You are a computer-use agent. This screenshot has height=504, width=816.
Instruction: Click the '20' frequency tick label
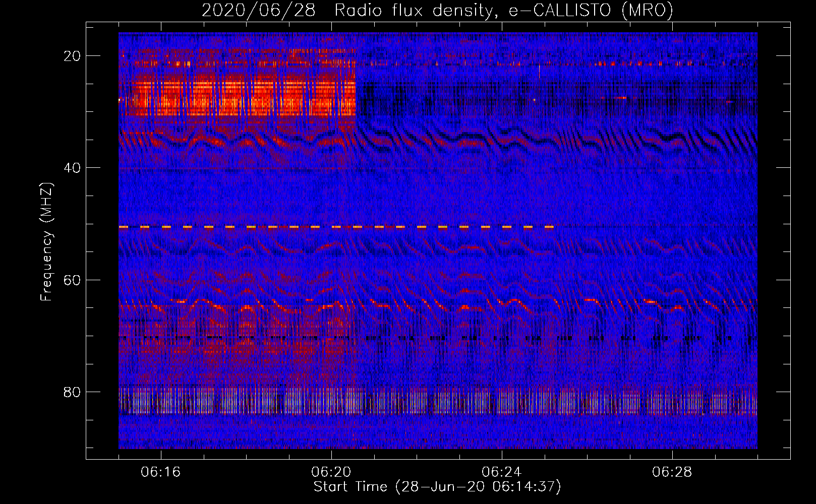point(72,56)
